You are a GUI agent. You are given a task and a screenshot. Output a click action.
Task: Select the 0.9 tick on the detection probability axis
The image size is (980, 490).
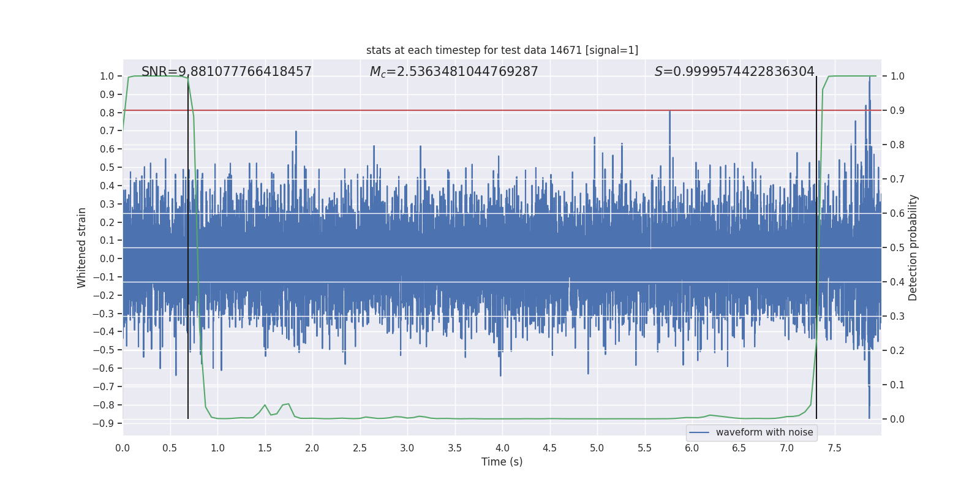point(897,110)
